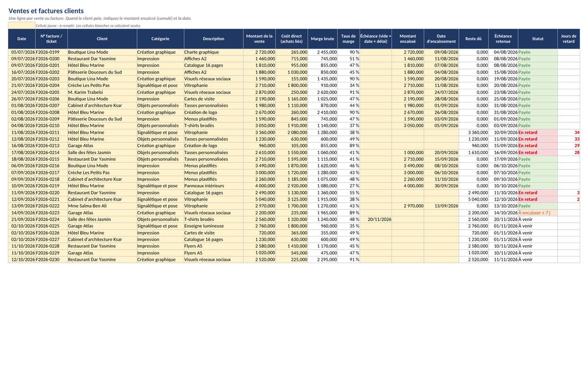Click the yellow legend sample cell above the table
Screen dimensions: 588x368
(22, 25)
